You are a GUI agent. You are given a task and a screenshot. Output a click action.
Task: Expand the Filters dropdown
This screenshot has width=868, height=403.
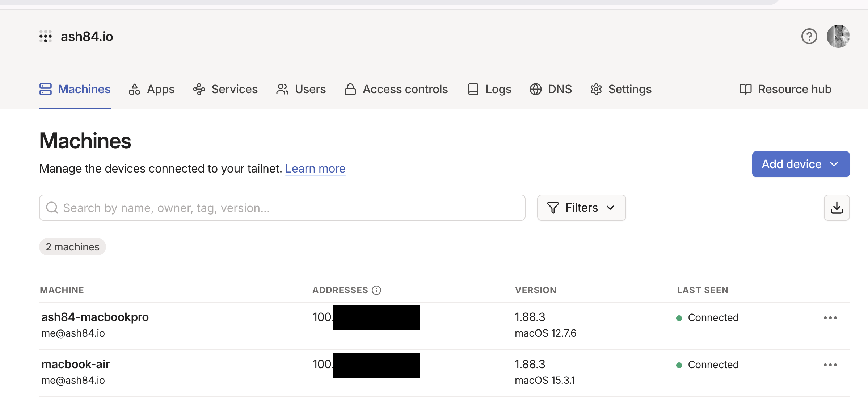point(581,208)
